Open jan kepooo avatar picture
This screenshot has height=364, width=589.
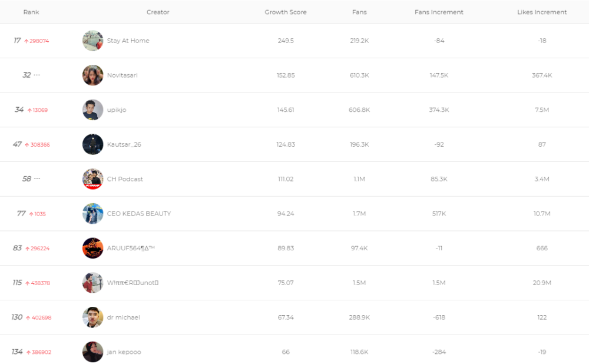point(93,352)
